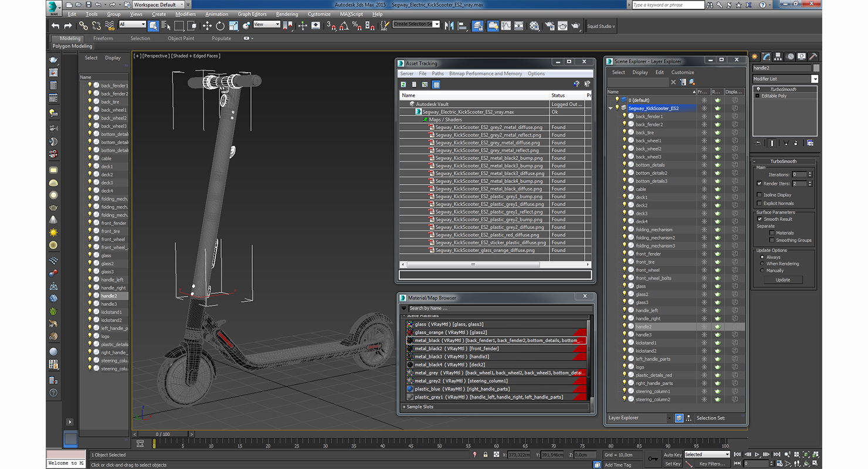The image size is (868, 469).
Task: Open the Rendering menu
Action: (x=287, y=14)
